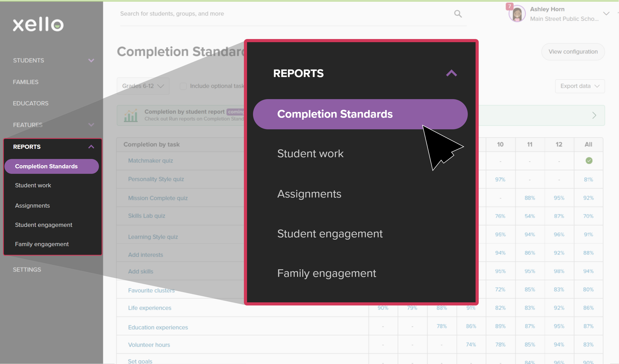Open the Export data dropdown

tap(579, 86)
